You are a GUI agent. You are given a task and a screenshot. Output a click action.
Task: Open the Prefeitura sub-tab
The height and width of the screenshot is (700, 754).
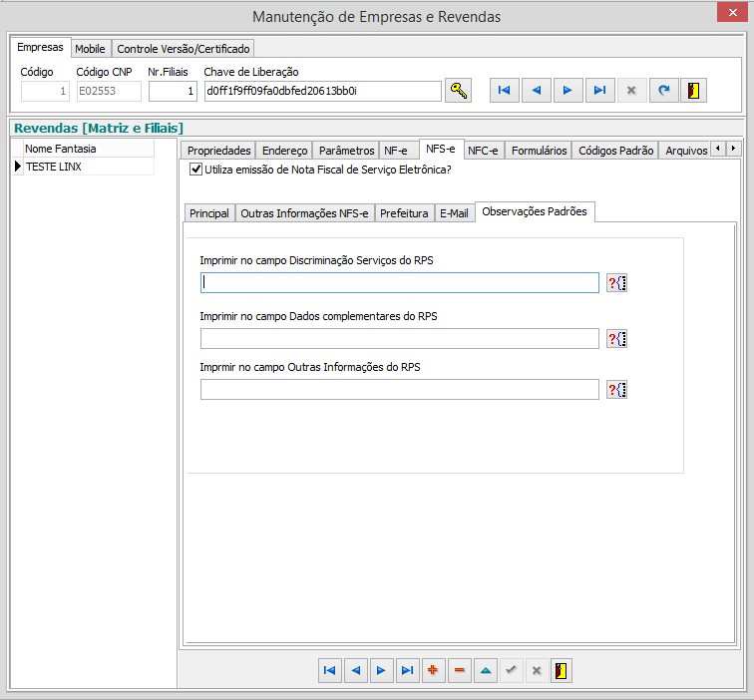404,213
